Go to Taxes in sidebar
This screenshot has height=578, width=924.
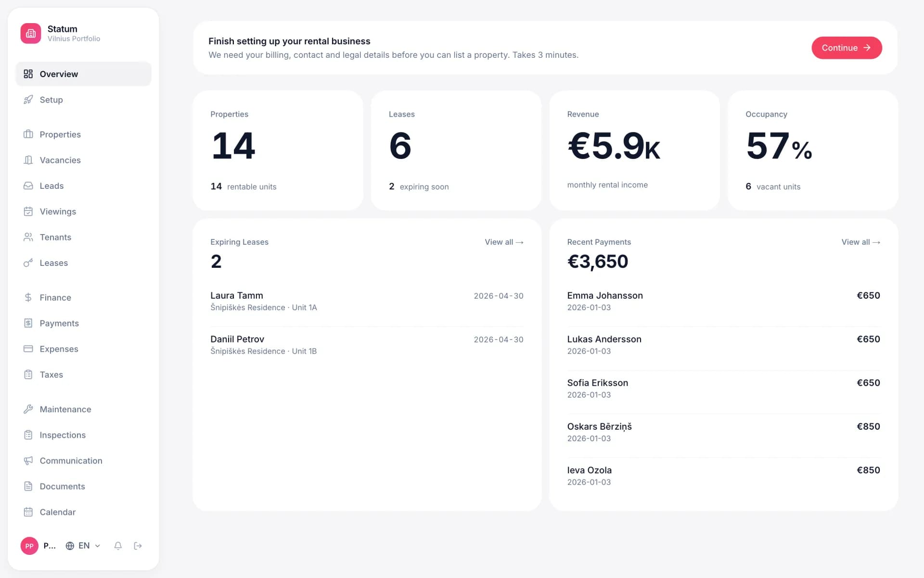point(83,375)
